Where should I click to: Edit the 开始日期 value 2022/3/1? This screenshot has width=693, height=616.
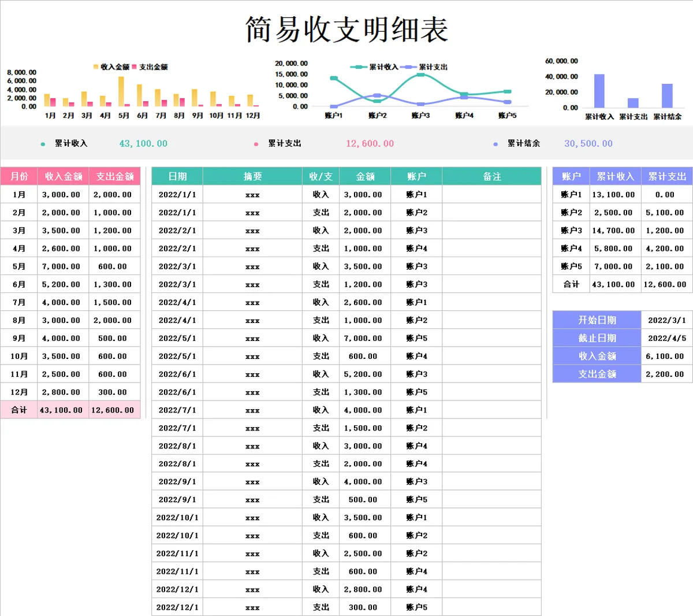(667, 320)
